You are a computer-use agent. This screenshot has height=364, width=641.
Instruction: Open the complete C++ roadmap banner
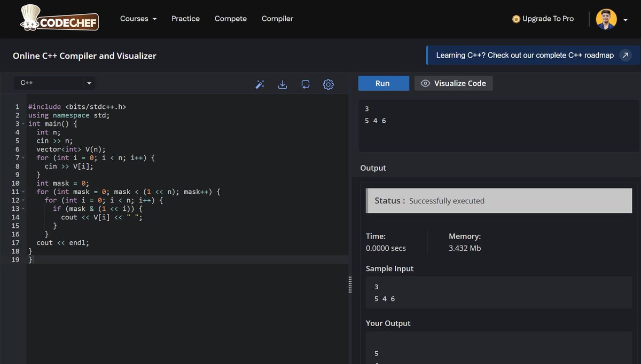click(533, 55)
